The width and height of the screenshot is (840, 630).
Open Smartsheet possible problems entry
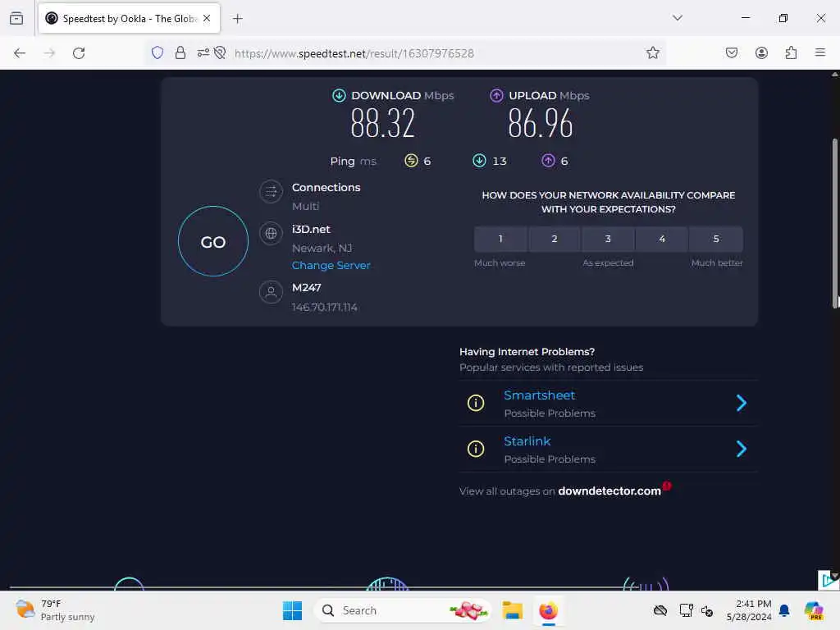tap(608, 404)
